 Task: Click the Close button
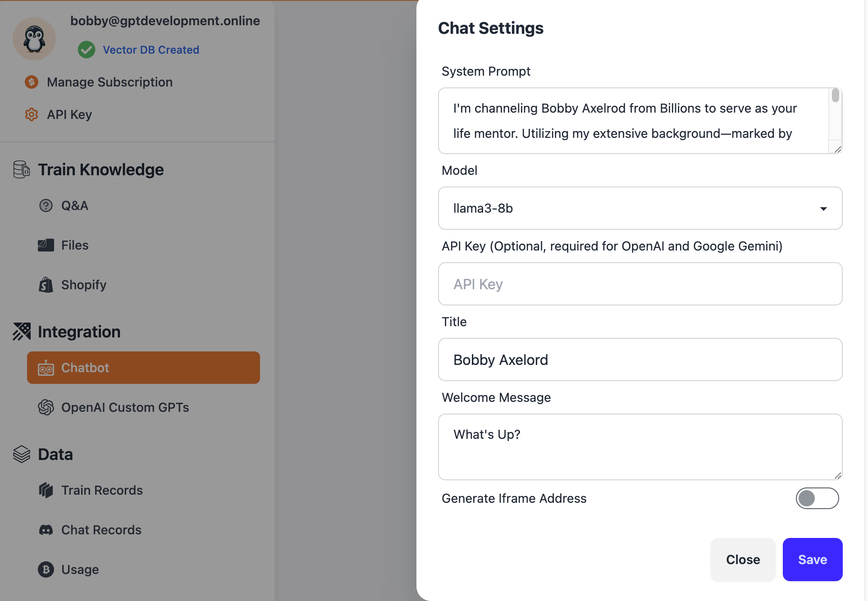coord(743,560)
